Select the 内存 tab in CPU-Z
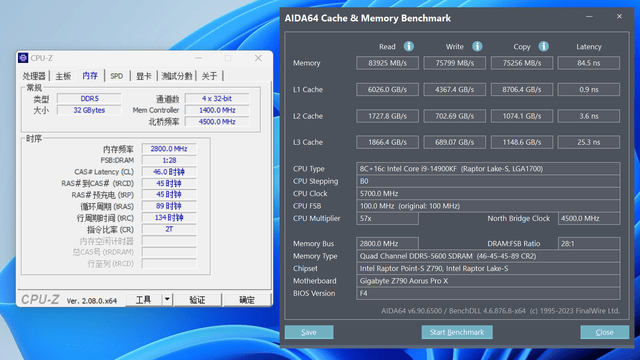The height and width of the screenshot is (360, 640). point(90,76)
